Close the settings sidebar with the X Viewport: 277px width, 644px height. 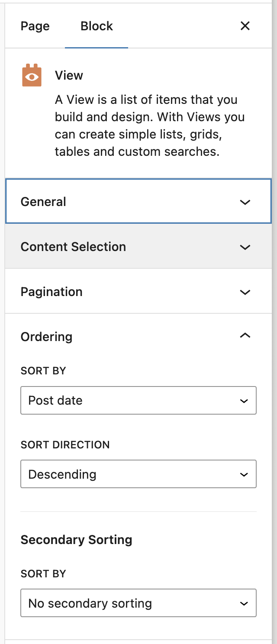tap(245, 26)
